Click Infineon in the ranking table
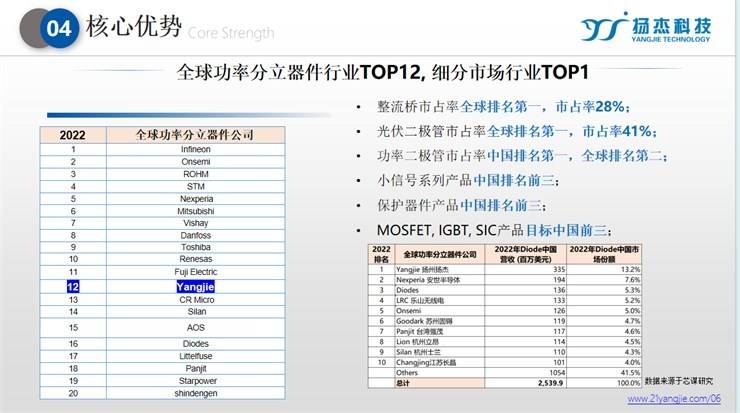 coord(195,149)
